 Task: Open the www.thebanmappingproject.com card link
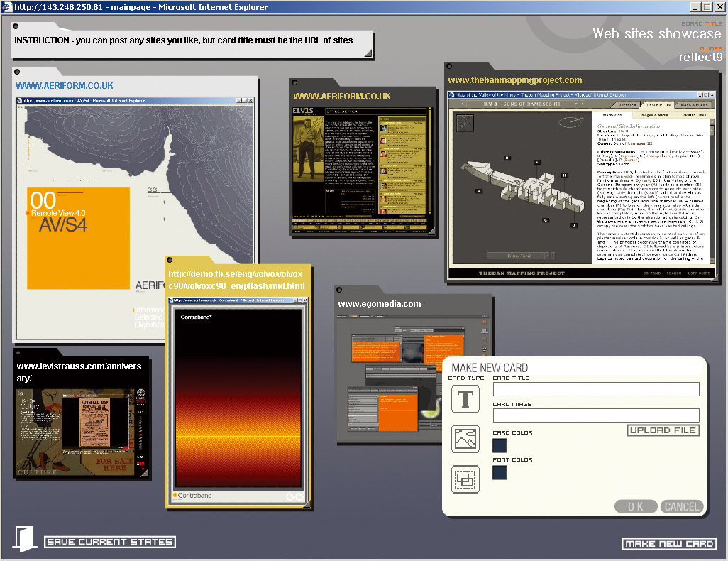click(514, 80)
